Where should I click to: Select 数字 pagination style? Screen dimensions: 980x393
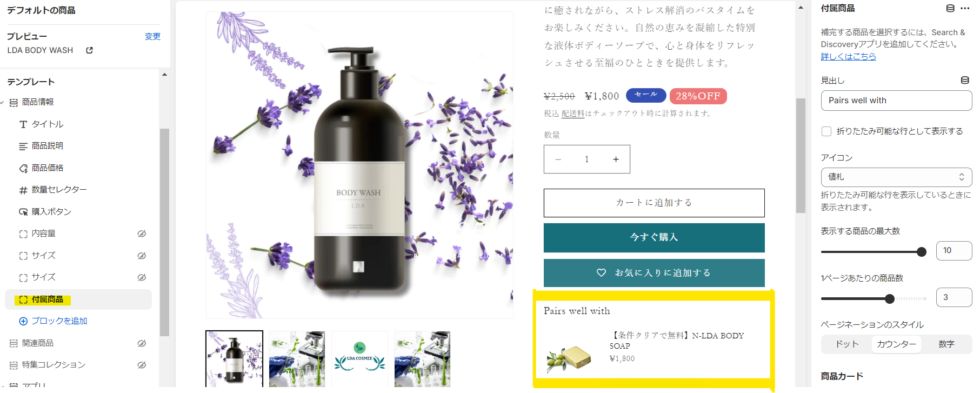click(x=946, y=344)
